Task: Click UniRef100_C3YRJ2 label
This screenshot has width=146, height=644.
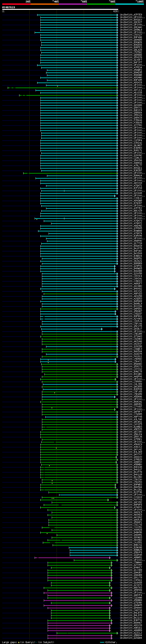Action: point(131,198)
